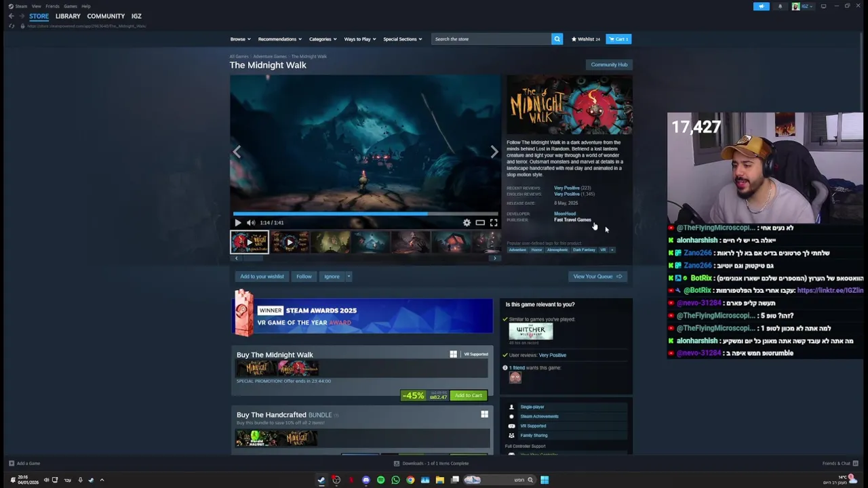Open Spotify from the taskbar
868x488 pixels.
point(381,480)
